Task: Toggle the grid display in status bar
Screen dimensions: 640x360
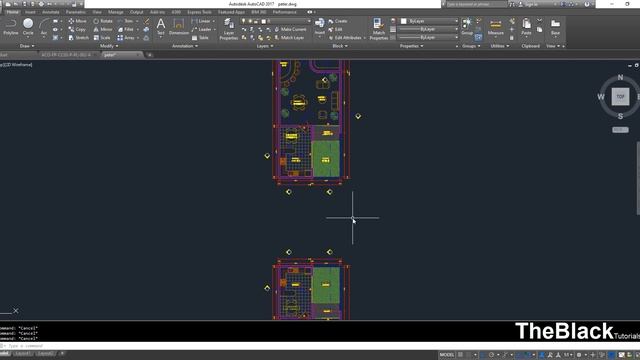Action: (x=460, y=355)
